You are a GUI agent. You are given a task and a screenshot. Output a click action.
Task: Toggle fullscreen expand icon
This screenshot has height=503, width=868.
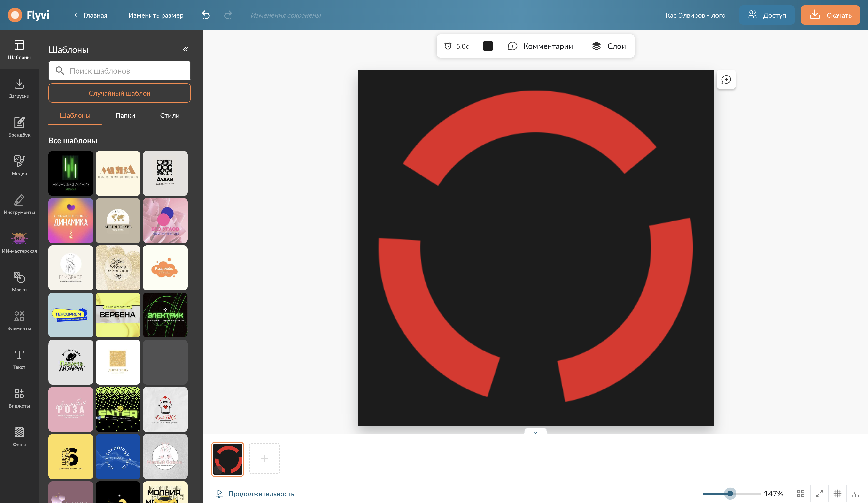pyautogui.click(x=819, y=493)
